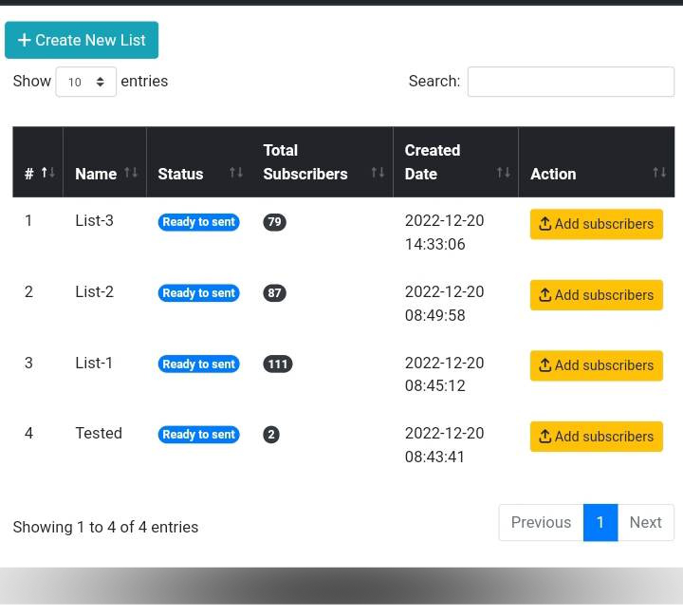Click the plus icon on Create New List
The height and width of the screenshot is (616, 683).
24,40
